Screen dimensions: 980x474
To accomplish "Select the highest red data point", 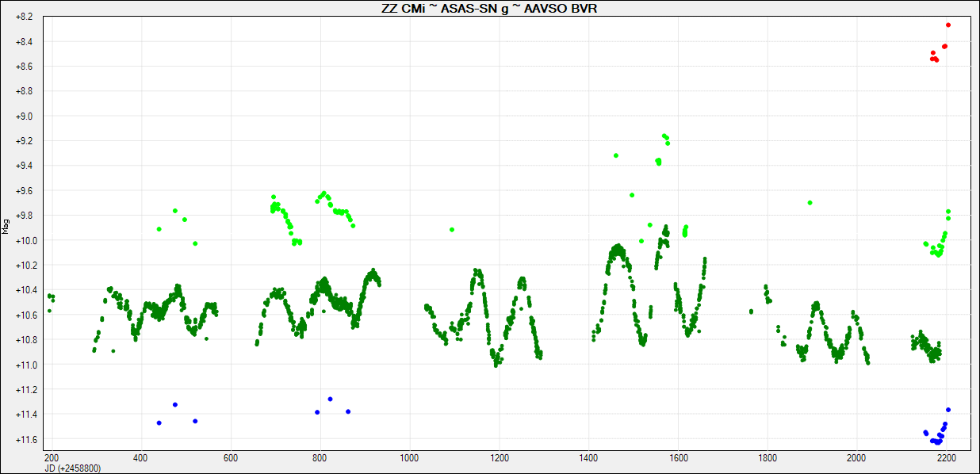I will 948,25.
